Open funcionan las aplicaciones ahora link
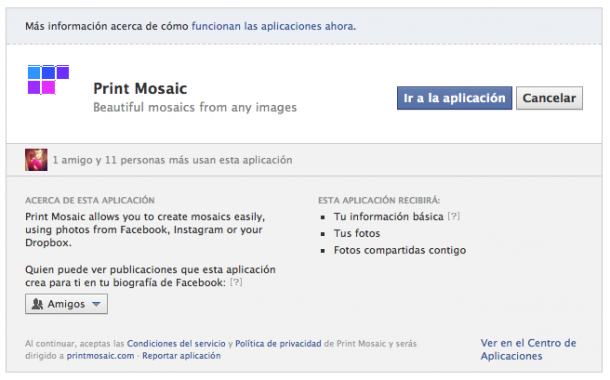Image resolution: width=610 pixels, height=380 pixels. pos(273,26)
